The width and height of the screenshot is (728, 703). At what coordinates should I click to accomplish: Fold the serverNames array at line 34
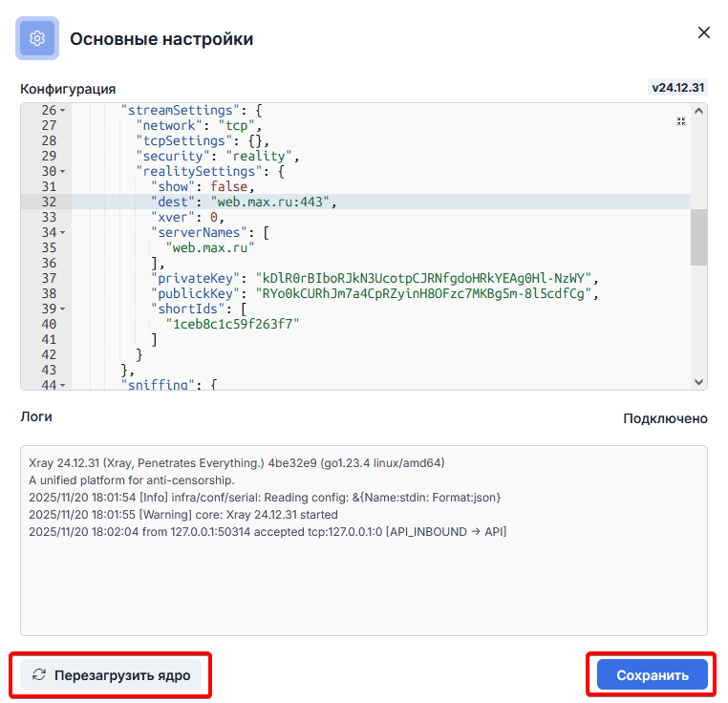[63, 233]
